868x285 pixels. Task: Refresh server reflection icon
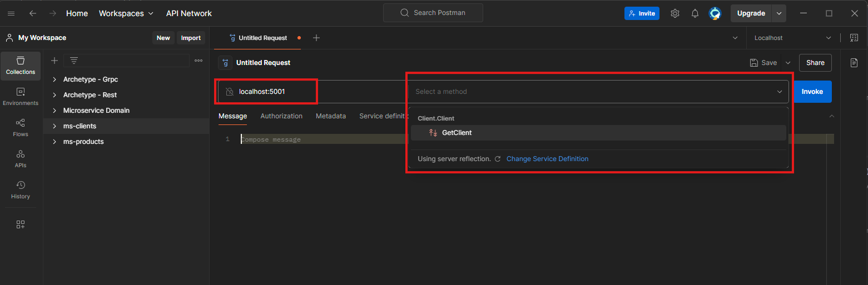498,159
